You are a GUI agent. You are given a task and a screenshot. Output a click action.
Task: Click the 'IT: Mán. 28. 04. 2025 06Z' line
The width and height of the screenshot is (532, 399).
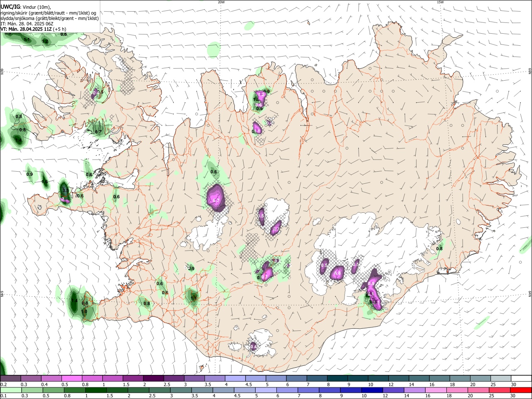coord(27,24)
